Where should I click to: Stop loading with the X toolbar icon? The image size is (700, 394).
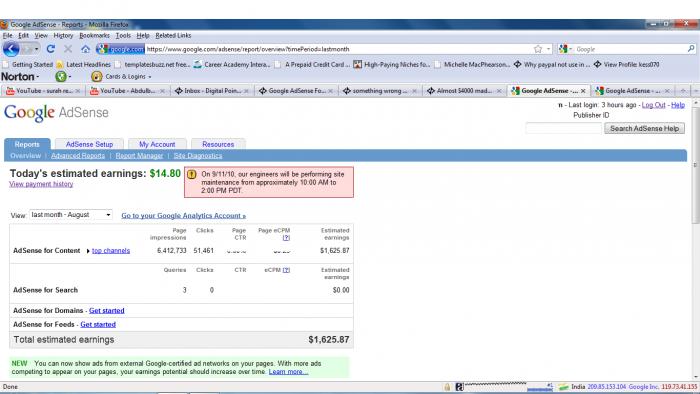coord(68,49)
